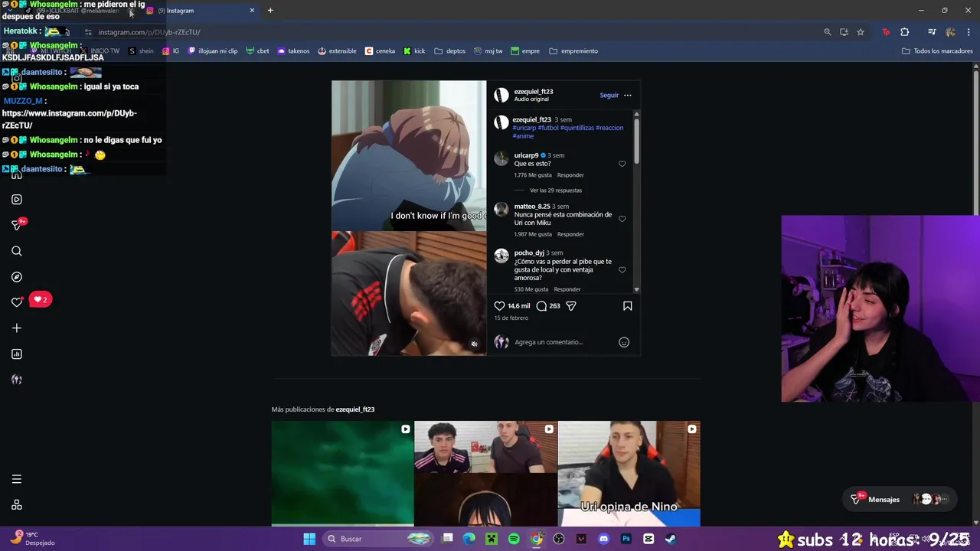Screen dimensions: 980x551
Task: Open the middle two-guys reel thumbnail
Action: click(485, 474)
